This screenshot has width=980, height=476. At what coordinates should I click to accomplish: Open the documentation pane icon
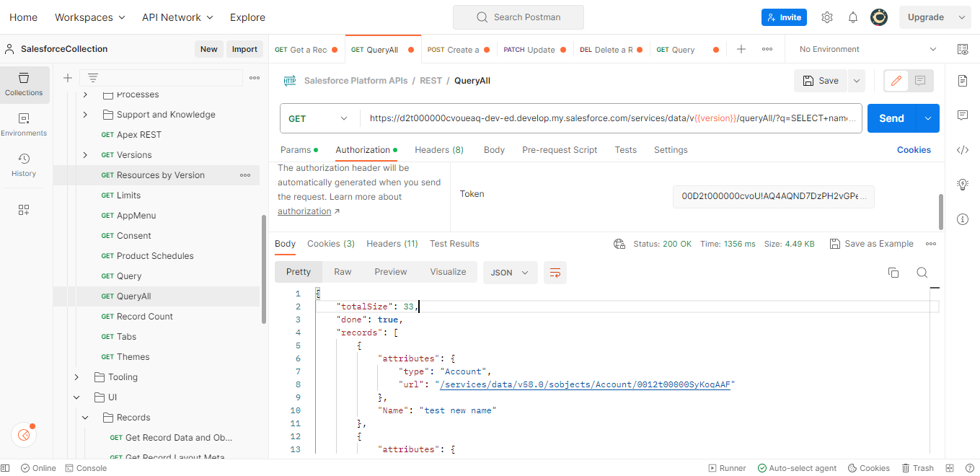point(963,80)
